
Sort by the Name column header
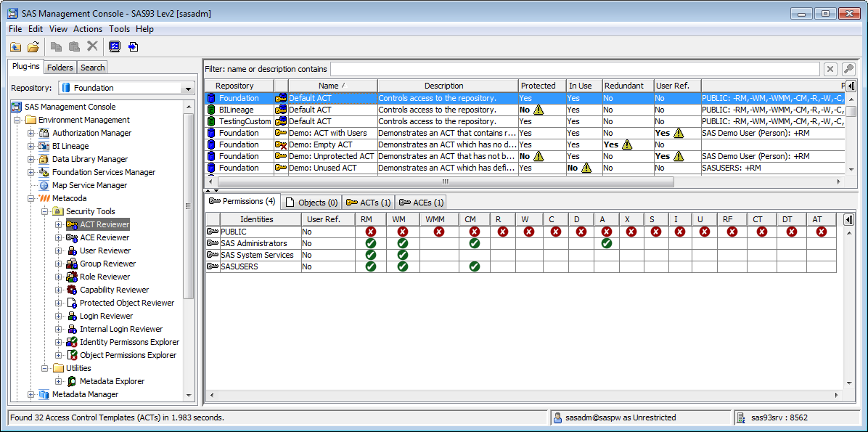[x=332, y=86]
